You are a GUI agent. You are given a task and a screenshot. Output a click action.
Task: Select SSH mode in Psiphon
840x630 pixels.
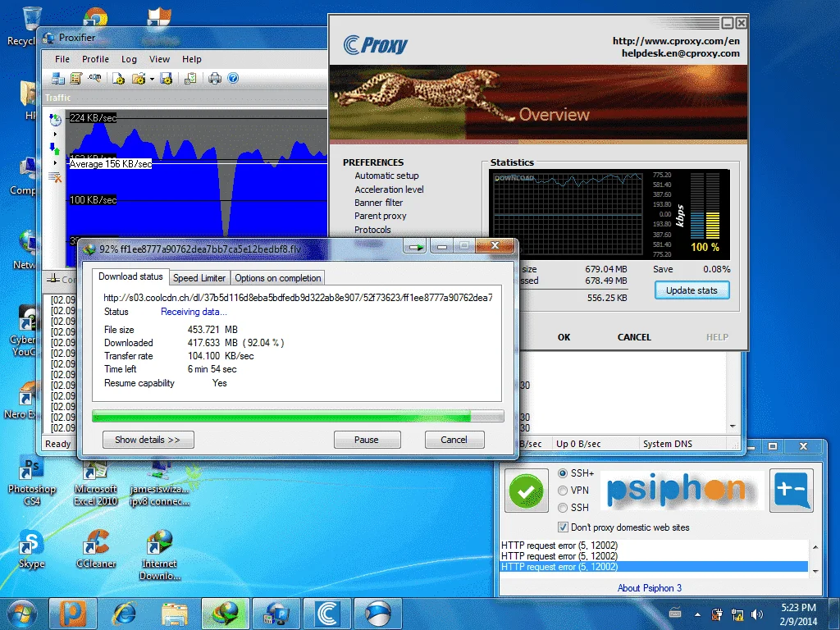click(x=563, y=507)
